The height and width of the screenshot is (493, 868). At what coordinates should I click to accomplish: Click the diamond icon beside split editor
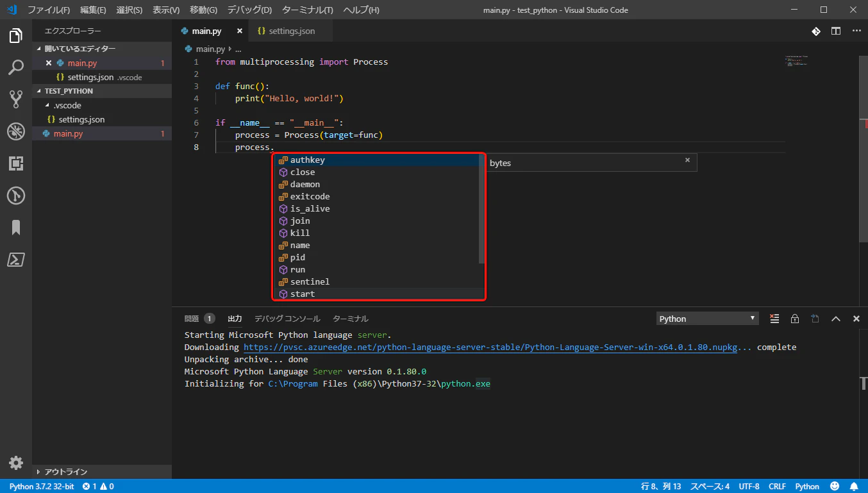816,31
